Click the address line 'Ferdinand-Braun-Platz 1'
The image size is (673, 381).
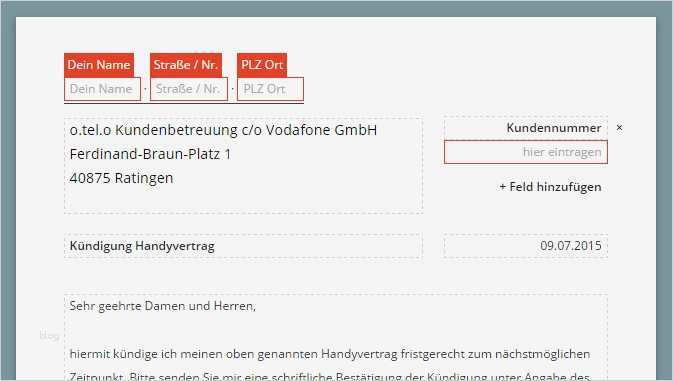click(150, 154)
